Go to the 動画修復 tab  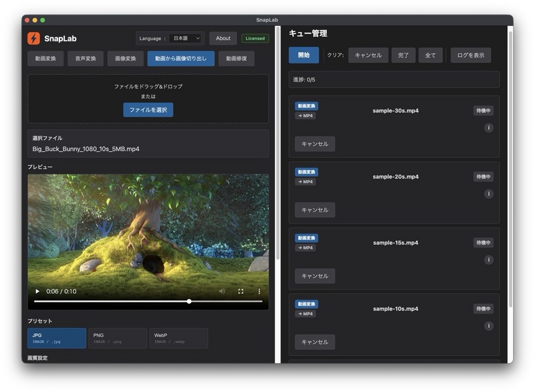point(236,59)
